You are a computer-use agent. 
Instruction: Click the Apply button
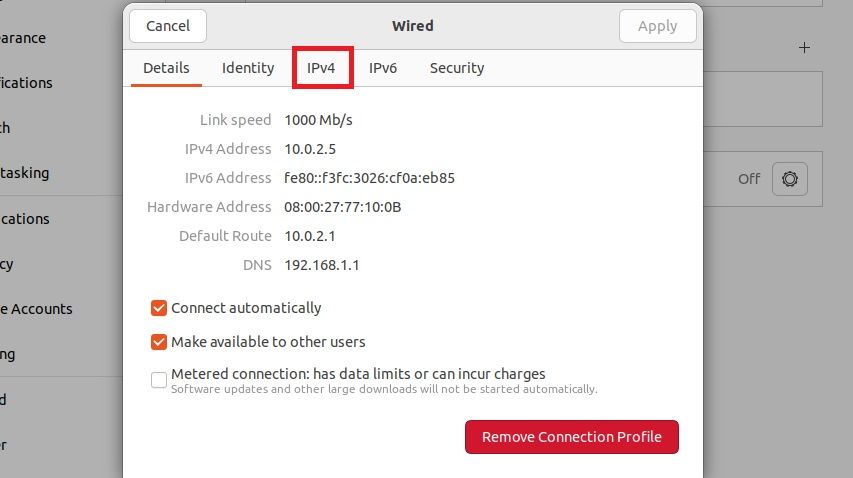click(657, 26)
